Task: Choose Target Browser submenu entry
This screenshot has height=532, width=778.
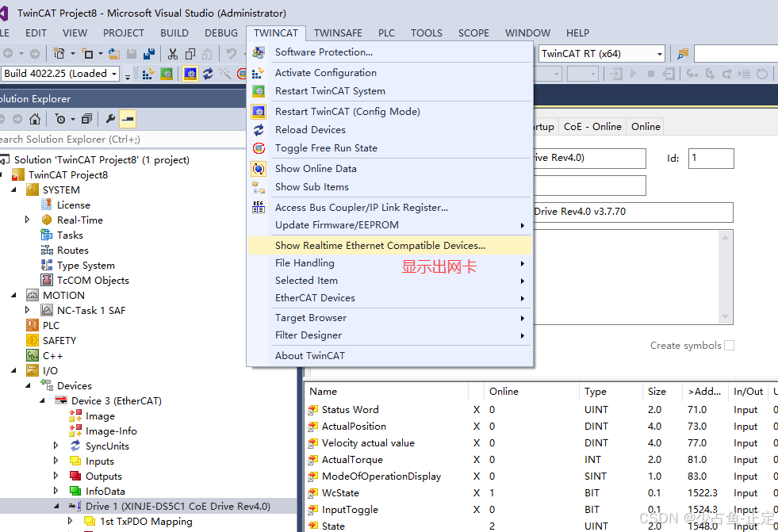Action: [x=389, y=318]
